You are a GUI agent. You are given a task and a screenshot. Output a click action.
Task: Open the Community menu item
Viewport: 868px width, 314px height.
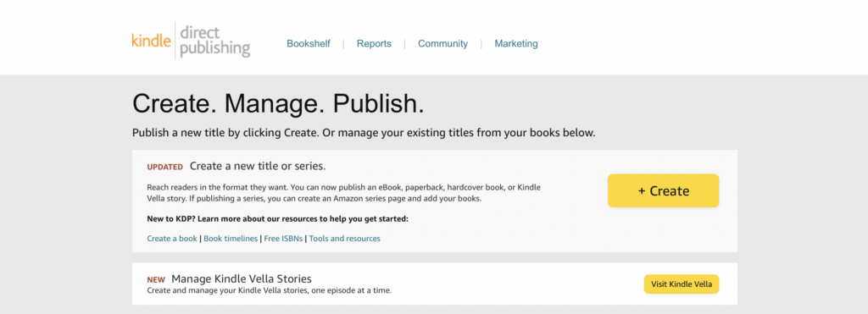442,44
